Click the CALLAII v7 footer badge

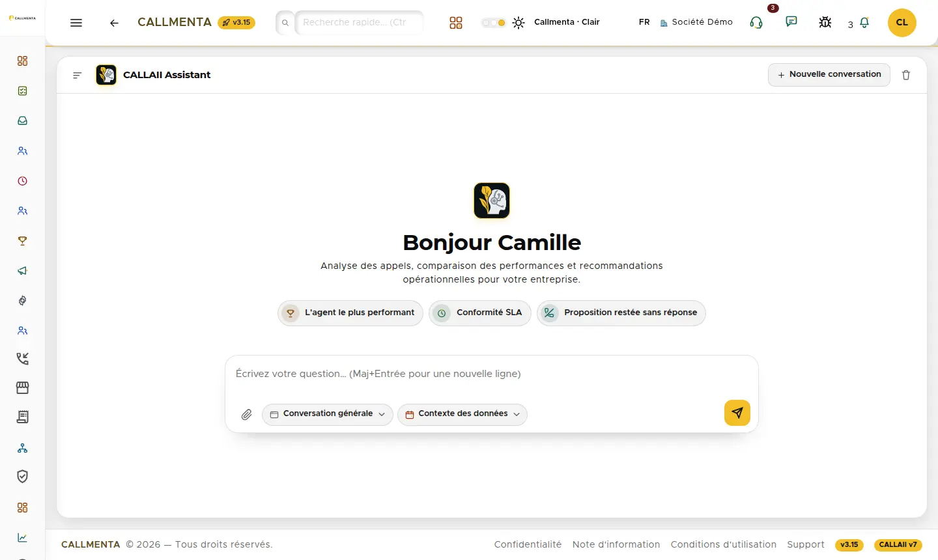[x=898, y=545]
